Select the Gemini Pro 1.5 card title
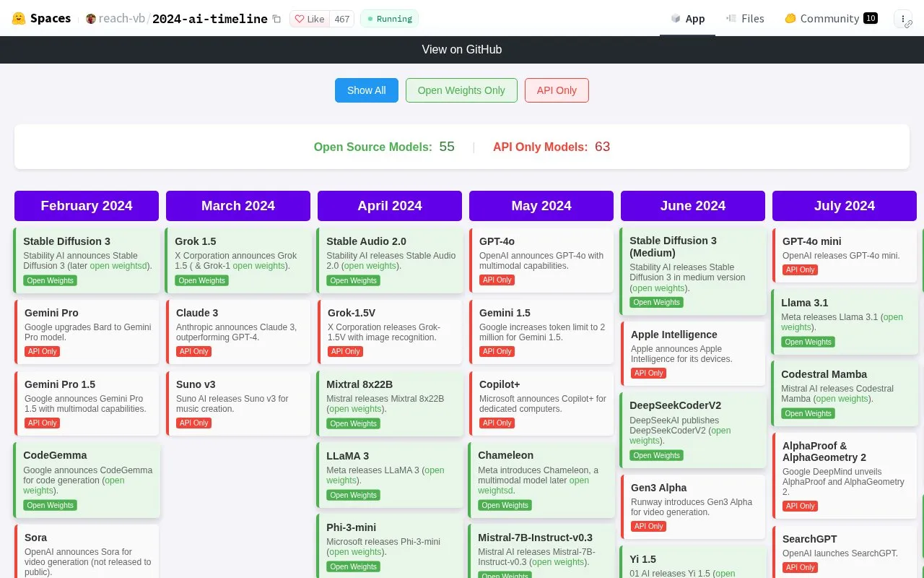 60,384
